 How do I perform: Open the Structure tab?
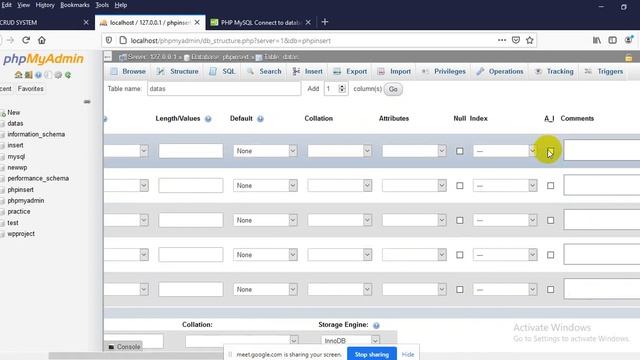coord(178,71)
